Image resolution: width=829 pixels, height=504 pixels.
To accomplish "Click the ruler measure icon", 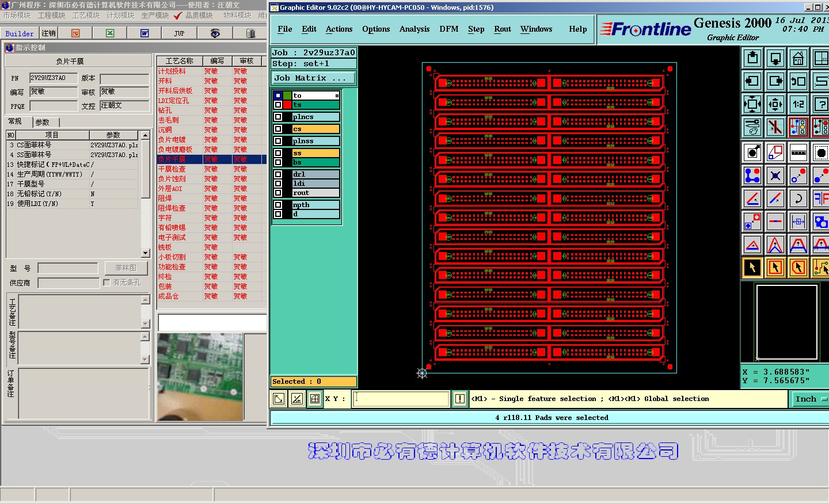I will (x=798, y=152).
